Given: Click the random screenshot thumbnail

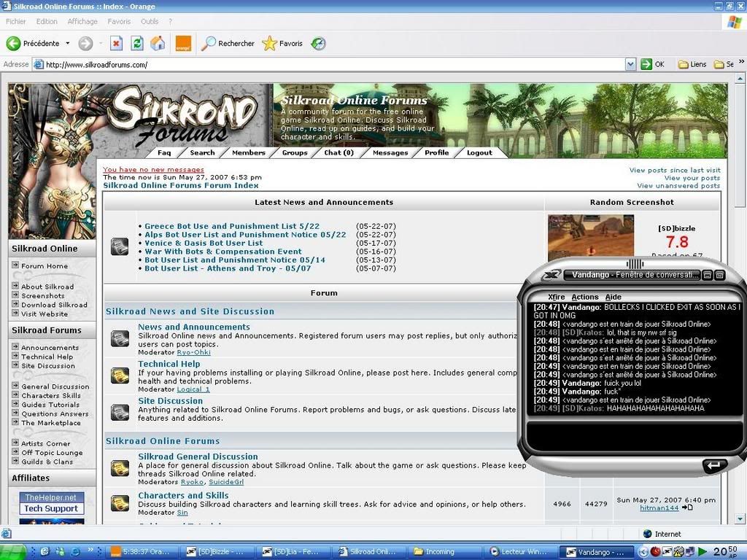Looking at the screenshot, I should (591, 237).
